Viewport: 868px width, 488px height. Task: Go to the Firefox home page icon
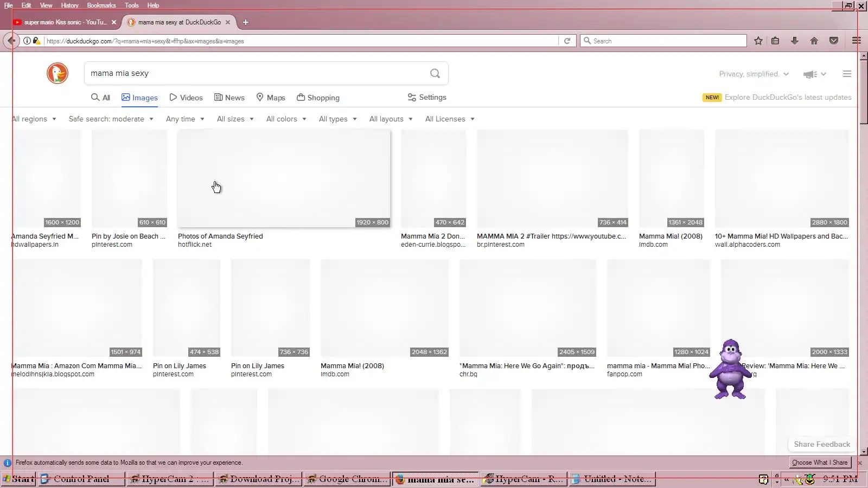tap(814, 41)
